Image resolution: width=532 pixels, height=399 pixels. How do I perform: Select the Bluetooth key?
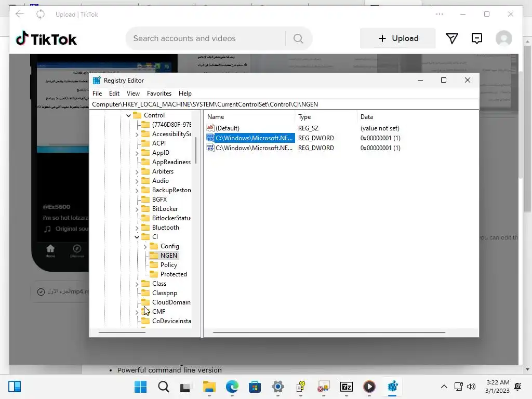pyautogui.click(x=165, y=228)
